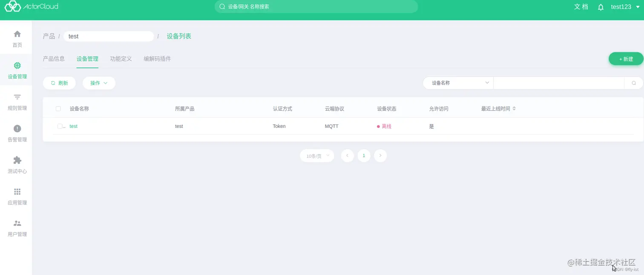Select all devices header checkbox

pyautogui.click(x=58, y=109)
